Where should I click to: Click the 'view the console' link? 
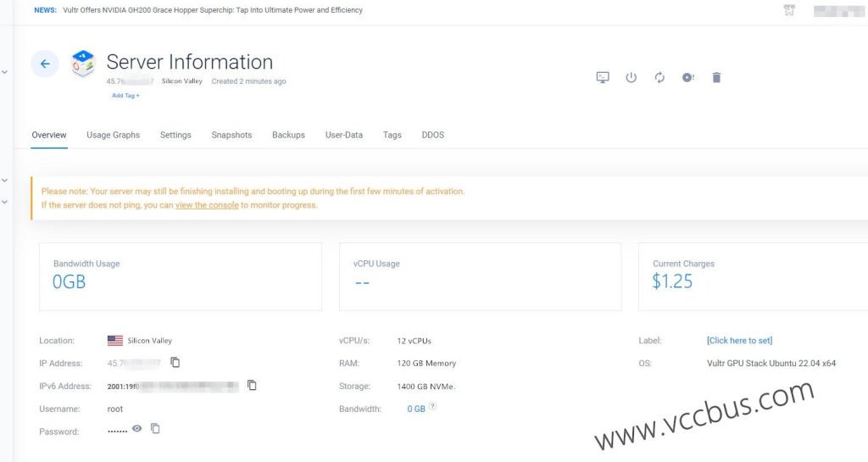pyautogui.click(x=207, y=205)
